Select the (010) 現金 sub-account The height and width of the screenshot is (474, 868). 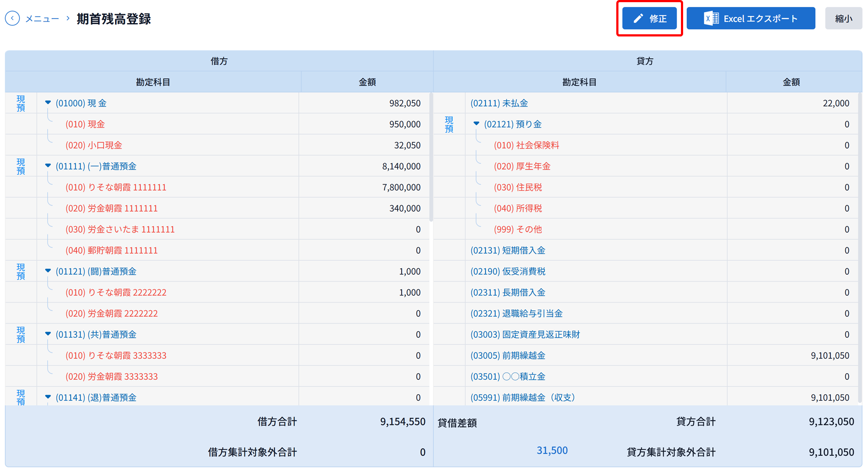85,124
